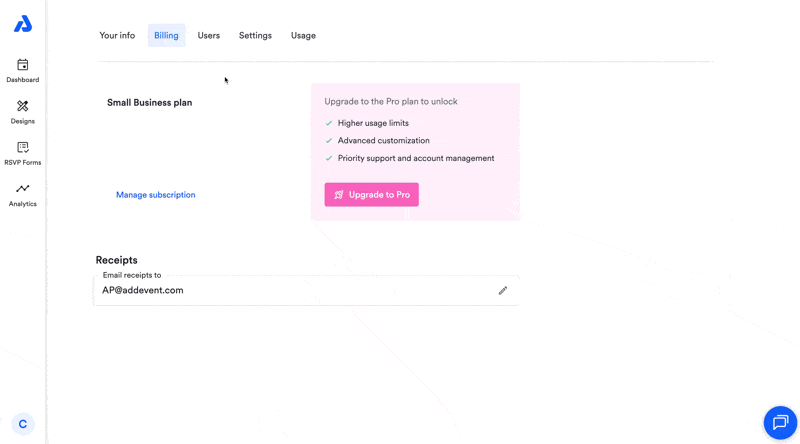The width and height of the screenshot is (800, 444).
Task: Open the Settings tab
Action: click(x=255, y=35)
